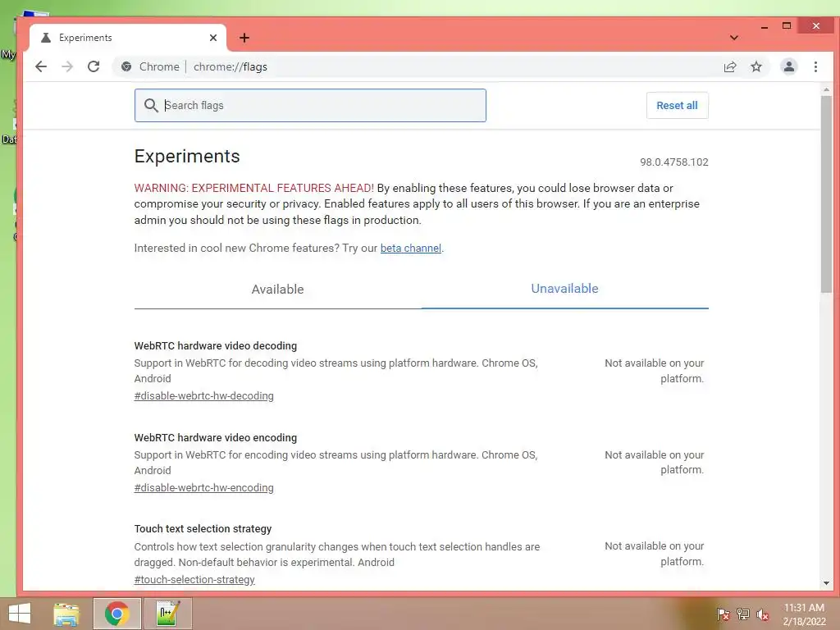Click the muted volume tray icon
This screenshot has width=840, height=630.
762,614
